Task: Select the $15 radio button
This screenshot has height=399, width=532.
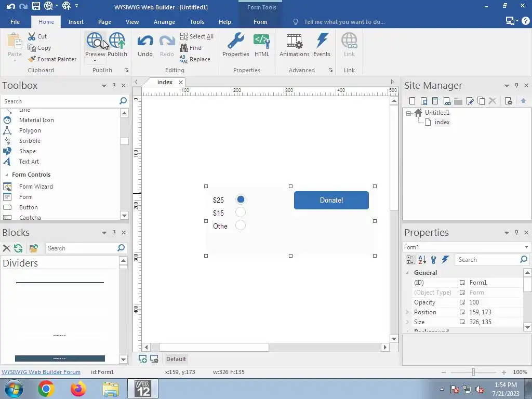Action: [x=241, y=212]
